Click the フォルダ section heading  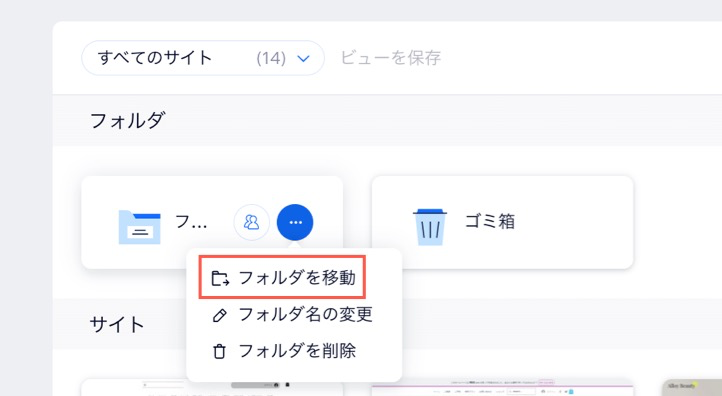coord(128,121)
